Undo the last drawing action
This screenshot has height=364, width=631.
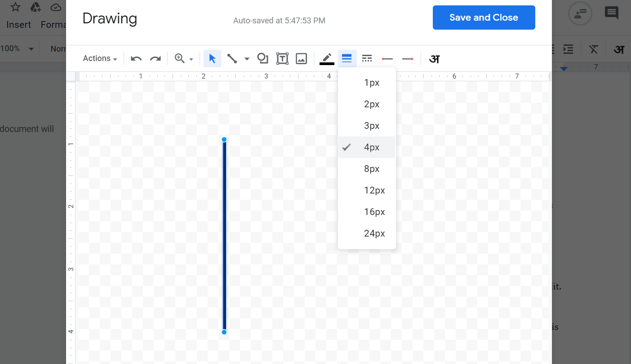[x=136, y=58]
